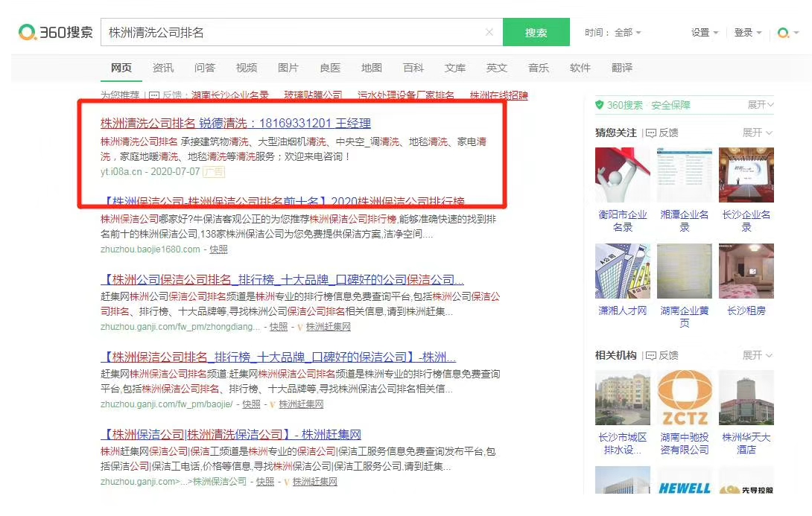Click the 反馈 link next to 相关机构

(668, 356)
